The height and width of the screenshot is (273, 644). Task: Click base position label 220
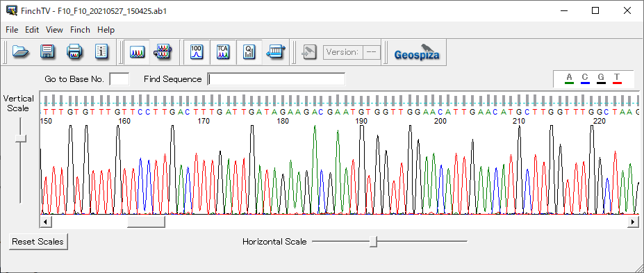point(600,121)
